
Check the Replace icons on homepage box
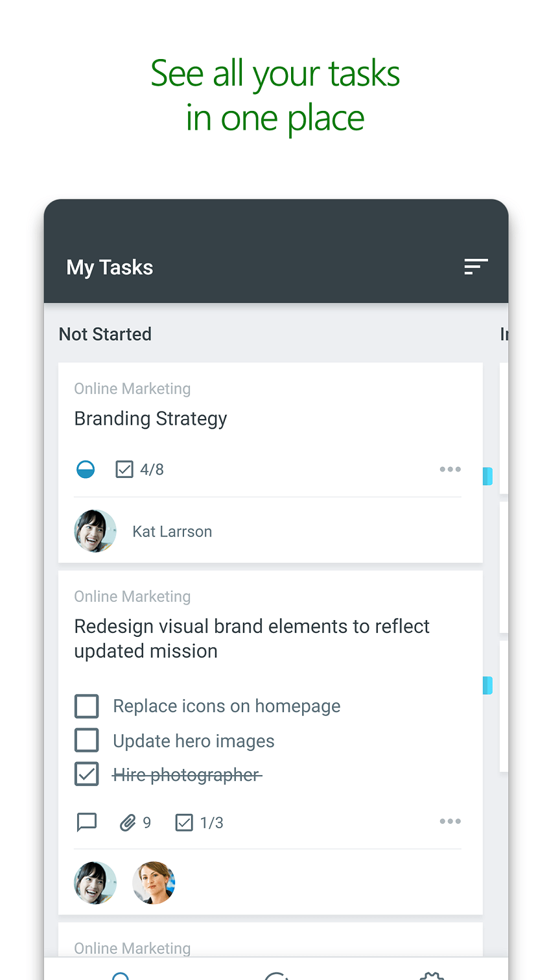pyautogui.click(x=87, y=706)
